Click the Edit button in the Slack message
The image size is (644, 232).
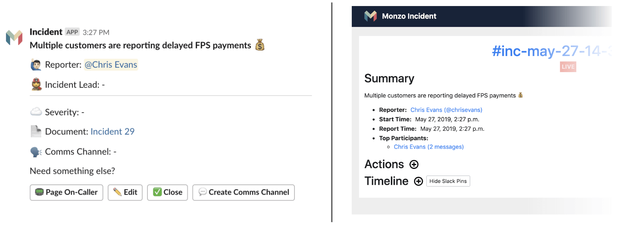pyautogui.click(x=125, y=192)
